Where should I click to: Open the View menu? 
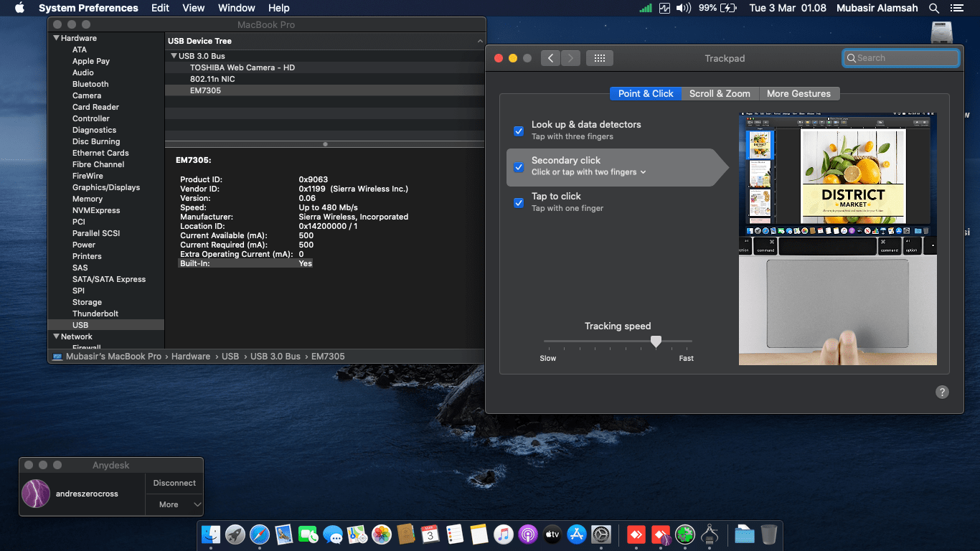pyautogui.click(x=194, y=8)
